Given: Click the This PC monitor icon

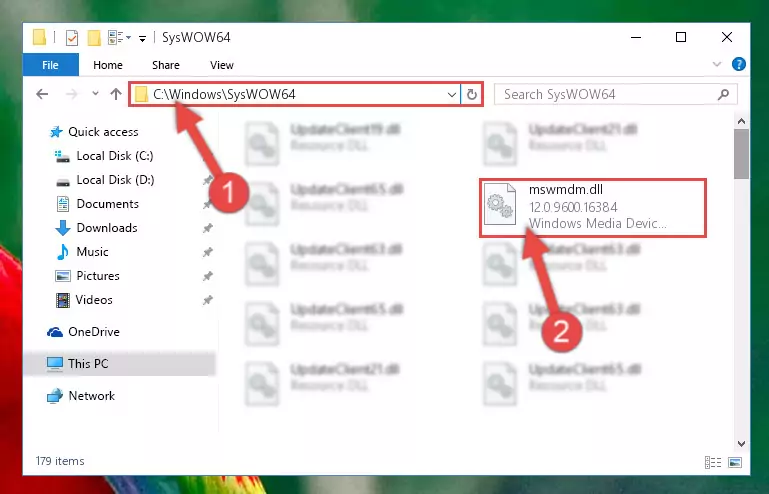Looking at the screenshot, I should click(55, 364).
